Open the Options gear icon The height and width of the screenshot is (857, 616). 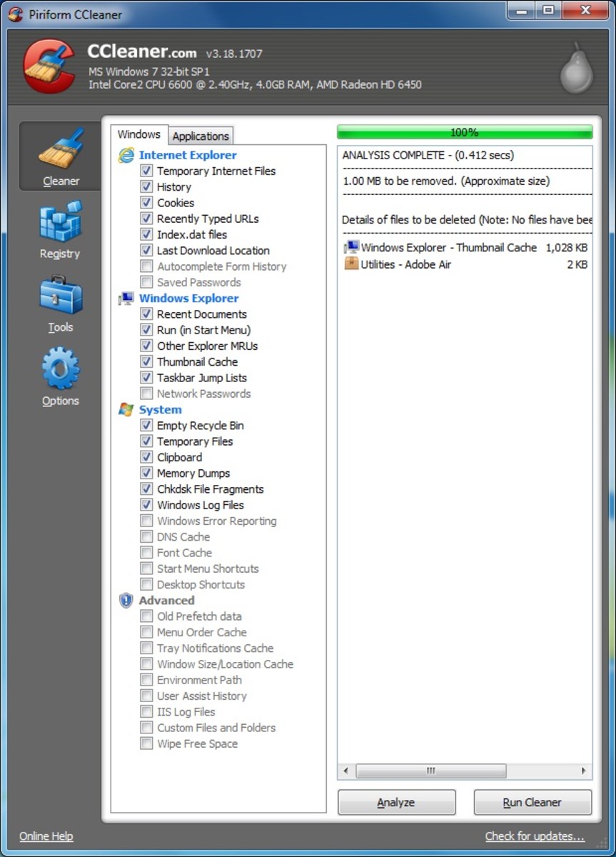(x=61, y=369)
